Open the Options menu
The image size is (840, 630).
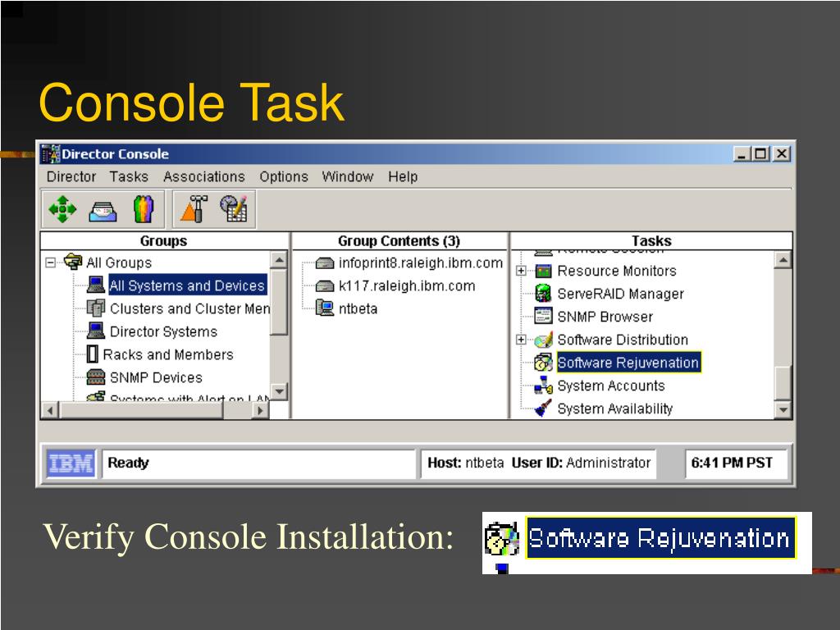click(284, 177)
